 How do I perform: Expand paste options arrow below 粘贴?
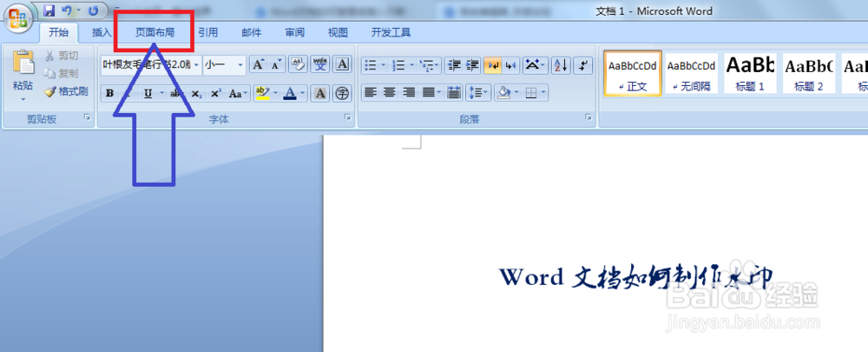(x=23, y=99)
